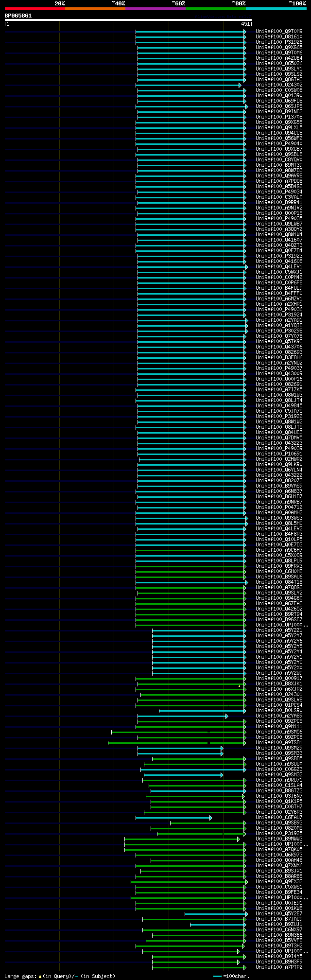Select label UniRef100_Q84T18
Screen dimensions: 311x980
point(279,582)
